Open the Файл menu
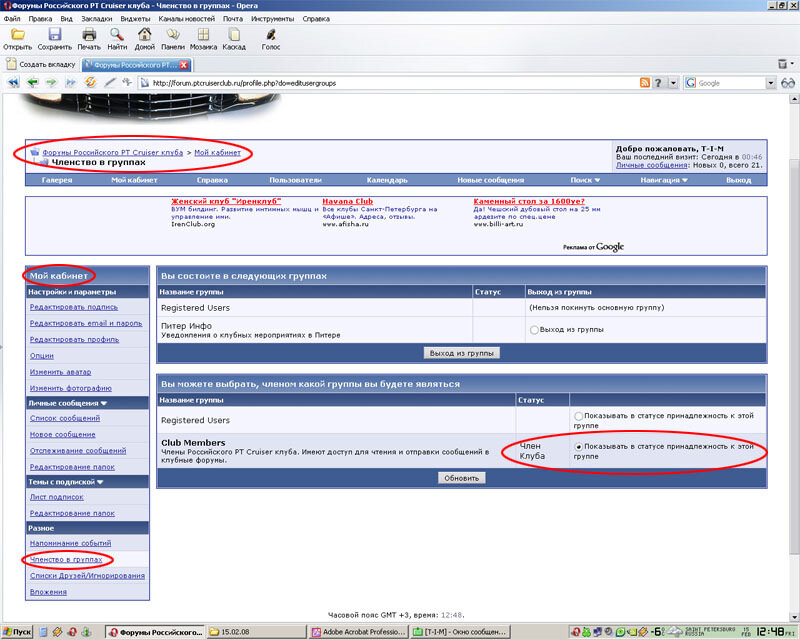 (12, 19)
